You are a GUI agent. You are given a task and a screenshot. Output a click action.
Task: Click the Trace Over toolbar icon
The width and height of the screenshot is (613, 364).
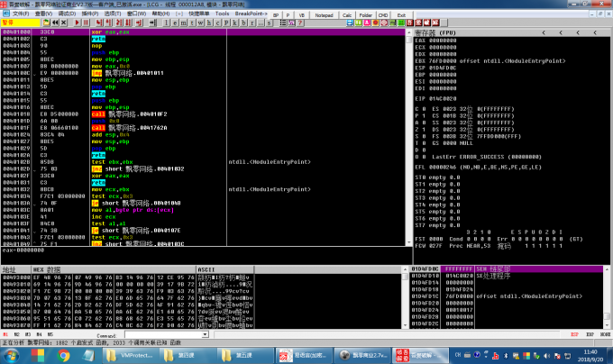[x=128, y=23]
